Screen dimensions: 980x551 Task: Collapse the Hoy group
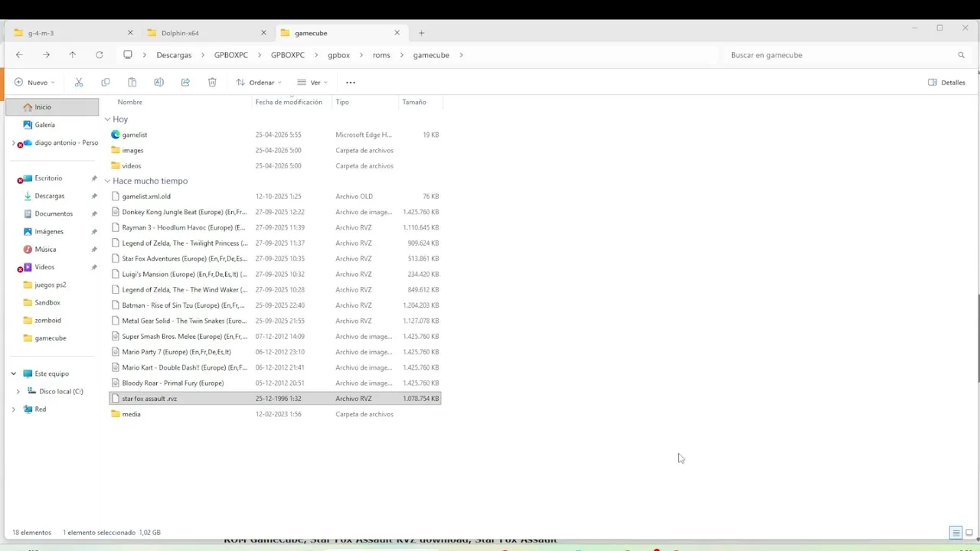click(x=107, y=119)
